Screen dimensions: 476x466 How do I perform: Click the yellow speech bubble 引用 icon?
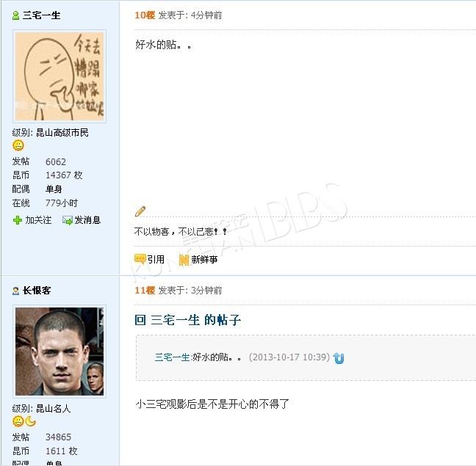pos(140,260)
